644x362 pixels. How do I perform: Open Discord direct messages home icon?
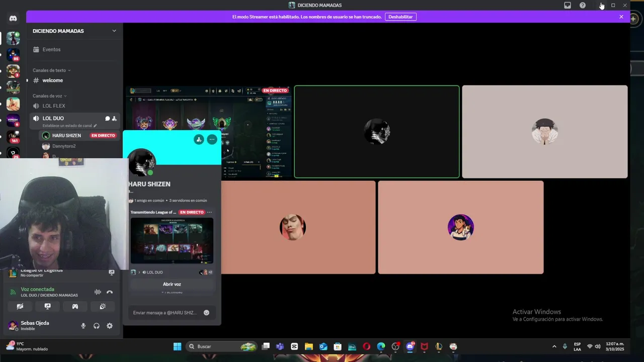[x=13, y=19]
